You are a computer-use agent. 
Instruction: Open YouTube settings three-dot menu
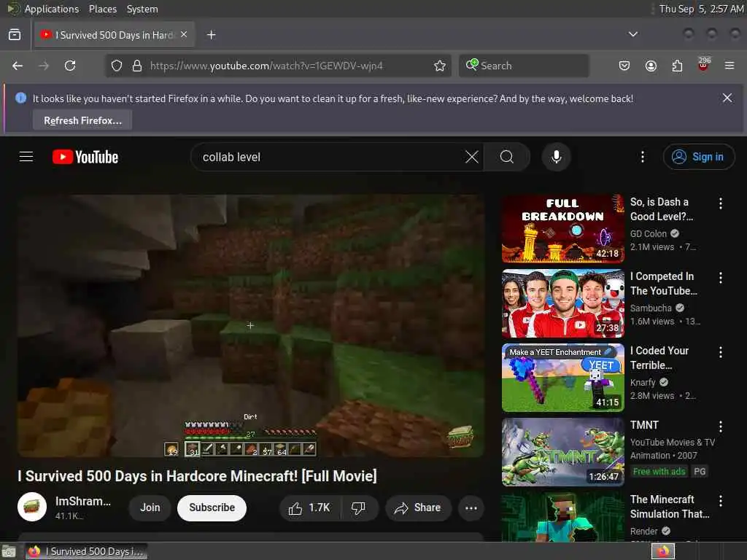643,157
